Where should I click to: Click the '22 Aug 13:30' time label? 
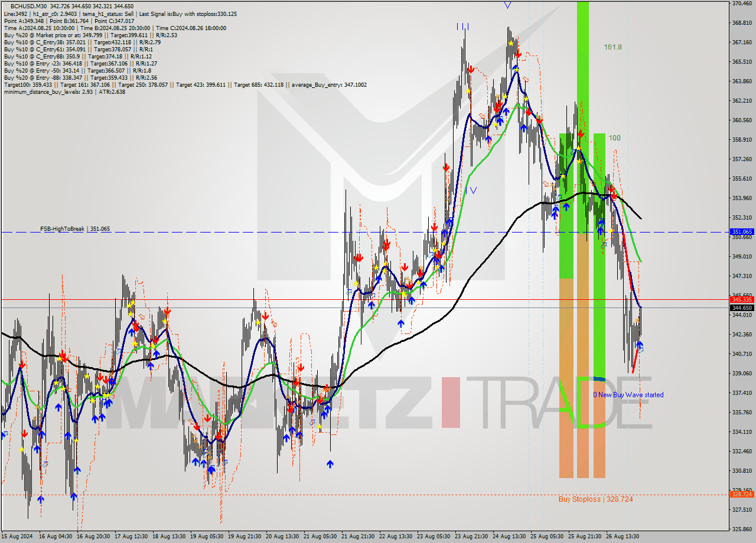pos(396,537)
